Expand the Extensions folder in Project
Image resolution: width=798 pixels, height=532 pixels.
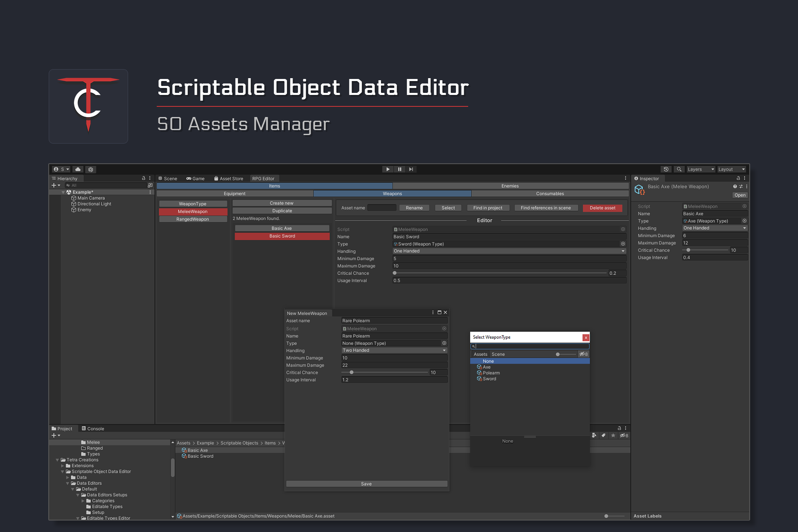(x=63, y=466)
